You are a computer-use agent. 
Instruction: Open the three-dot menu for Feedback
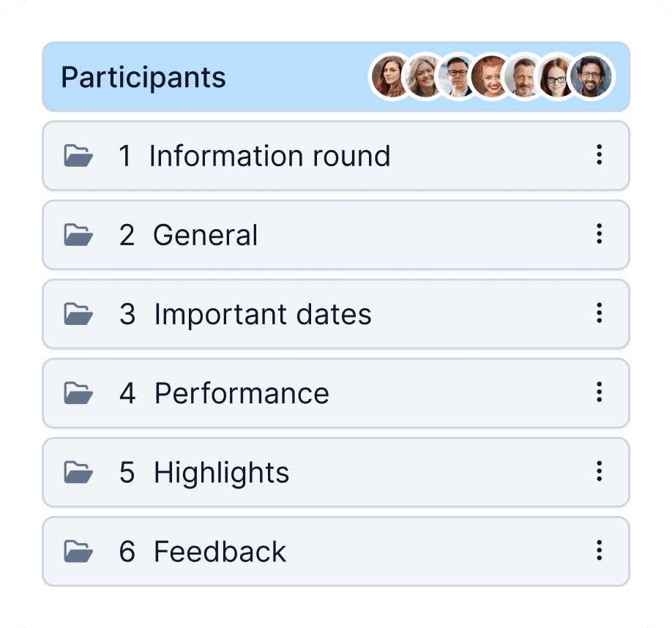pyautogui.click(x=599, y=550)
